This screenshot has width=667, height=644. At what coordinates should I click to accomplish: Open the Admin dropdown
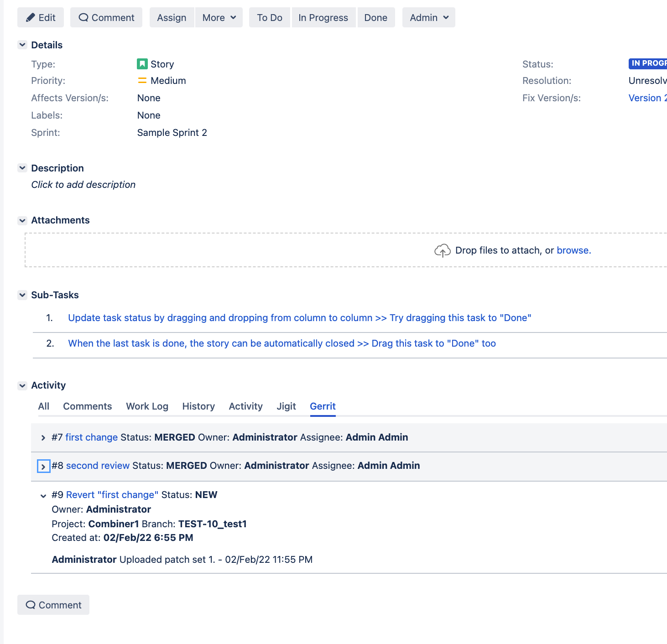[428, 17]
